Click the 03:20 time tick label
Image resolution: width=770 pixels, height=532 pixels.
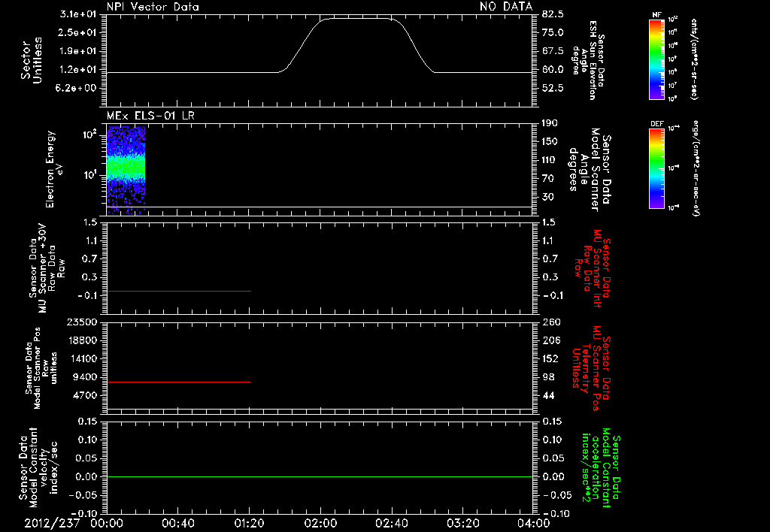pyautogui.click(x=462, y=523)
